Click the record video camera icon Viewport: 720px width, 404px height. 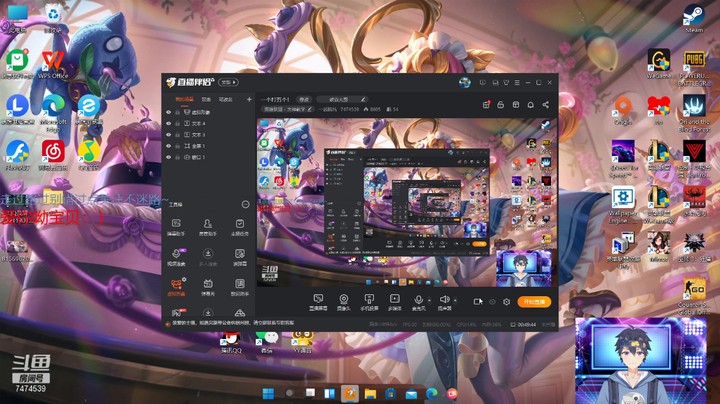tap(478, 302)
